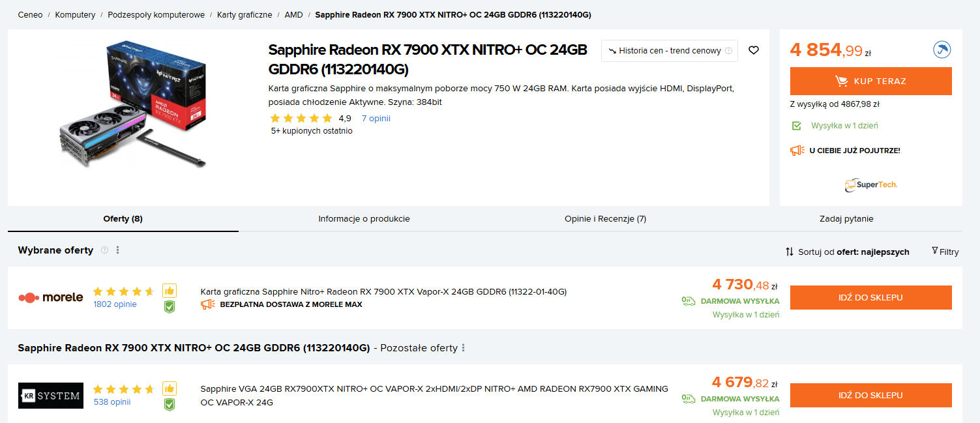This screenshot has height=423, width=980.
Task: Navigate to Karty graficzne breadcrumb
Action: click(x=245, y=14)
